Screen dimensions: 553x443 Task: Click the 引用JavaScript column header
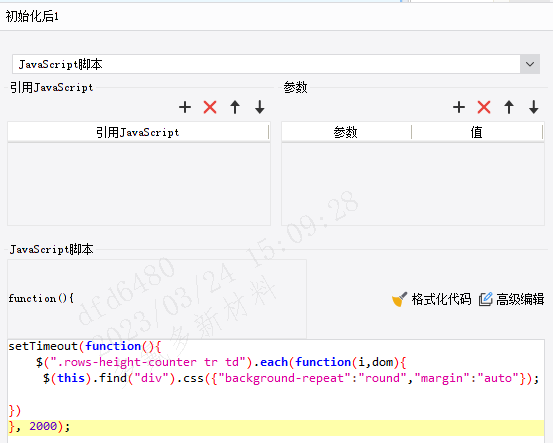tap(138, 132)
